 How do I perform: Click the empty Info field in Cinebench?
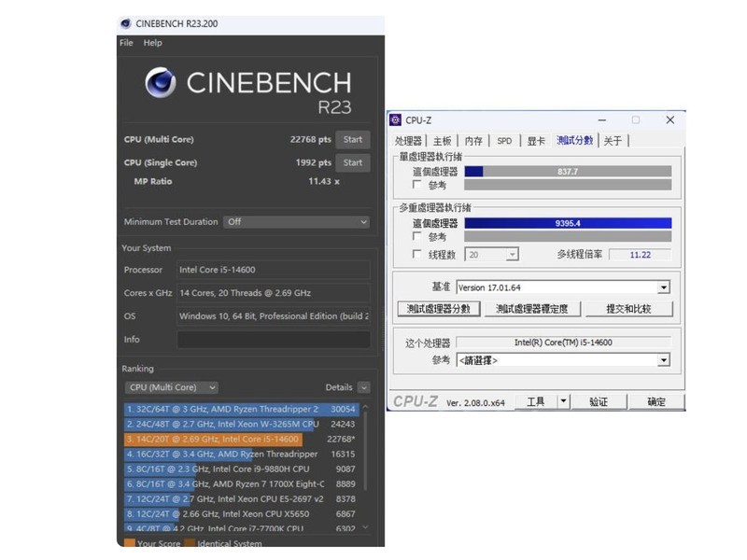point(274,340)
